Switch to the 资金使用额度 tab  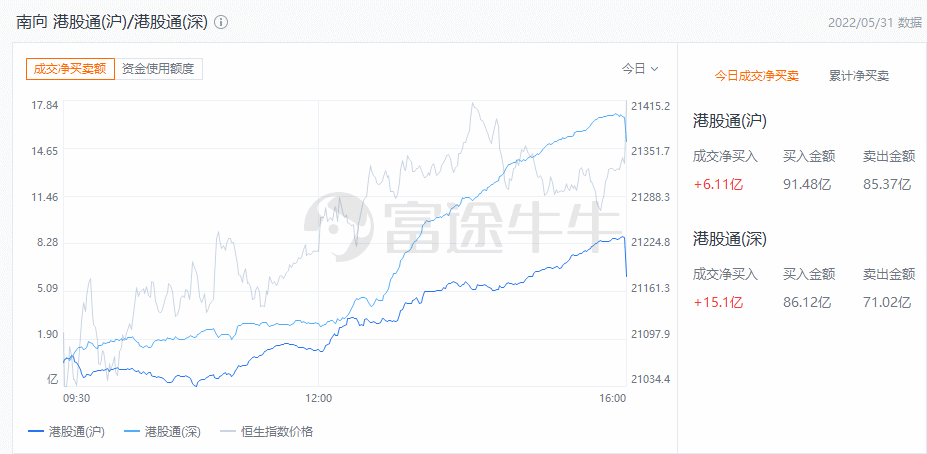click(x=159, y=69)
